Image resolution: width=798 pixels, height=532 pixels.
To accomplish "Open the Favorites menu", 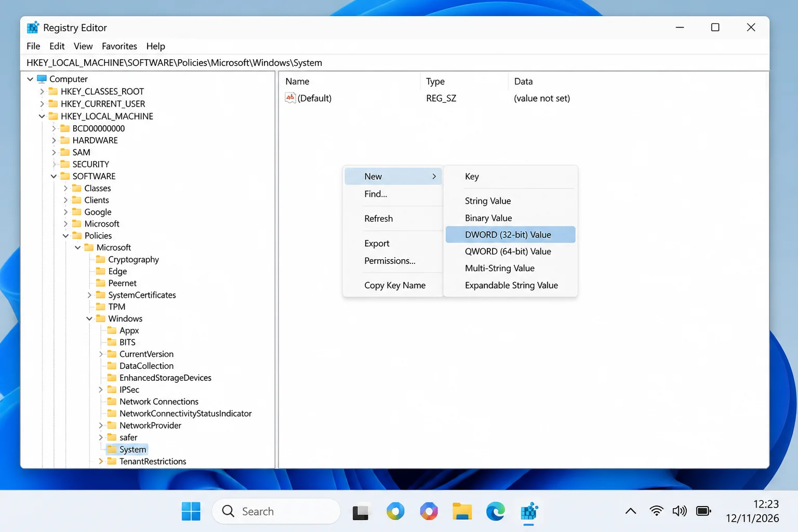I will [x=119, y=46].
